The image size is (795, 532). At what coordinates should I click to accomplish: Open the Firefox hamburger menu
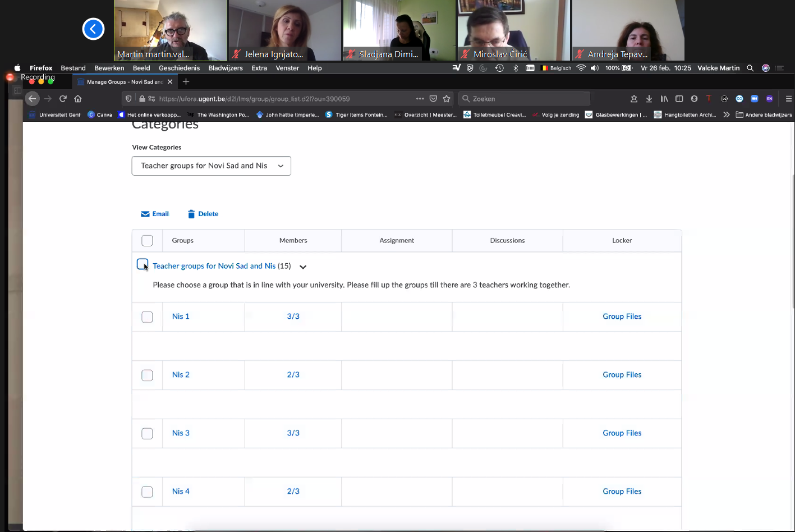[788, 99]
